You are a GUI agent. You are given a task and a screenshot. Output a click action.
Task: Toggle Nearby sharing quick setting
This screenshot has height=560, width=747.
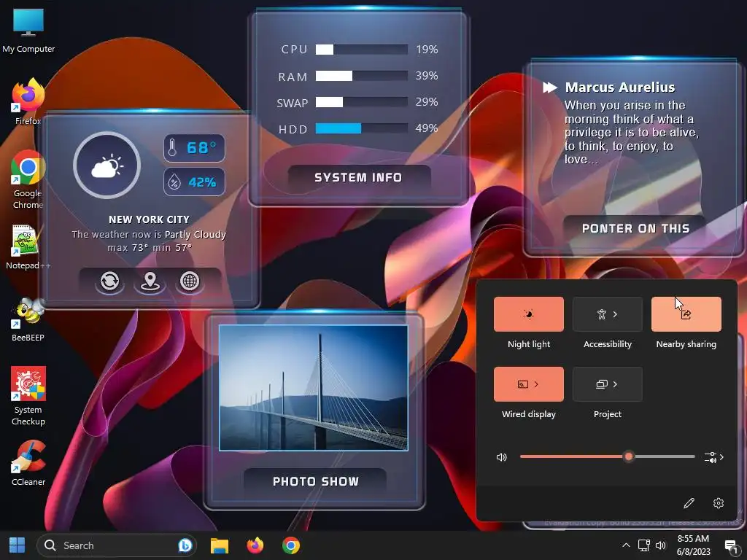pyautogui.click(x=686, y=314)
